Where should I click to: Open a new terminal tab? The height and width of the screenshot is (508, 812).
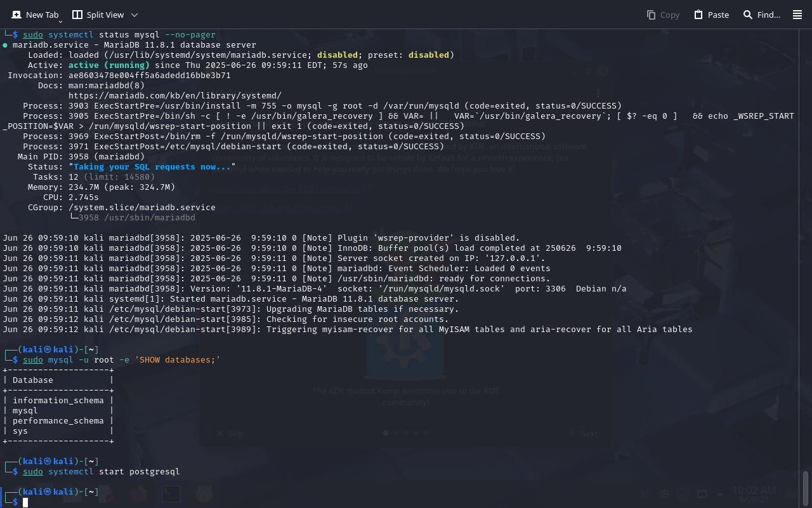(x=35, y=15)
